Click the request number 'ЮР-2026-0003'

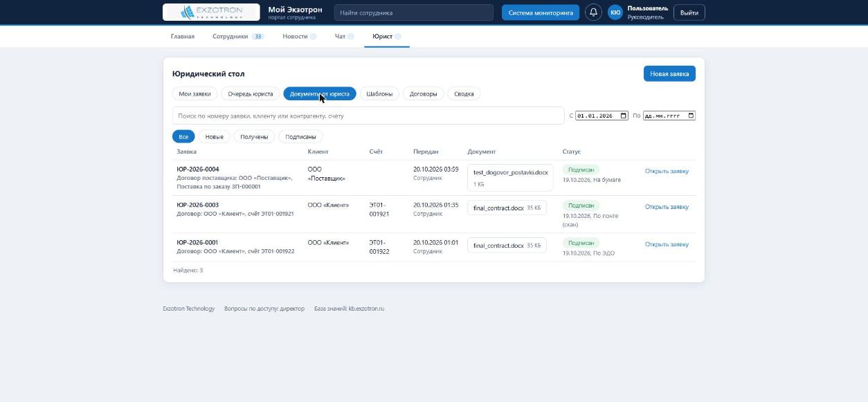(x=198, y=205)
